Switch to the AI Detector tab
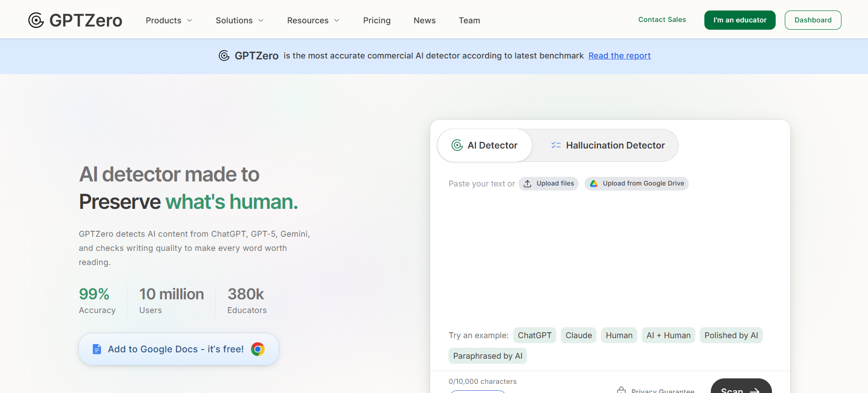The width and height of the screenshot is (868, 393). pyautogui.click(x=485, y=145)
